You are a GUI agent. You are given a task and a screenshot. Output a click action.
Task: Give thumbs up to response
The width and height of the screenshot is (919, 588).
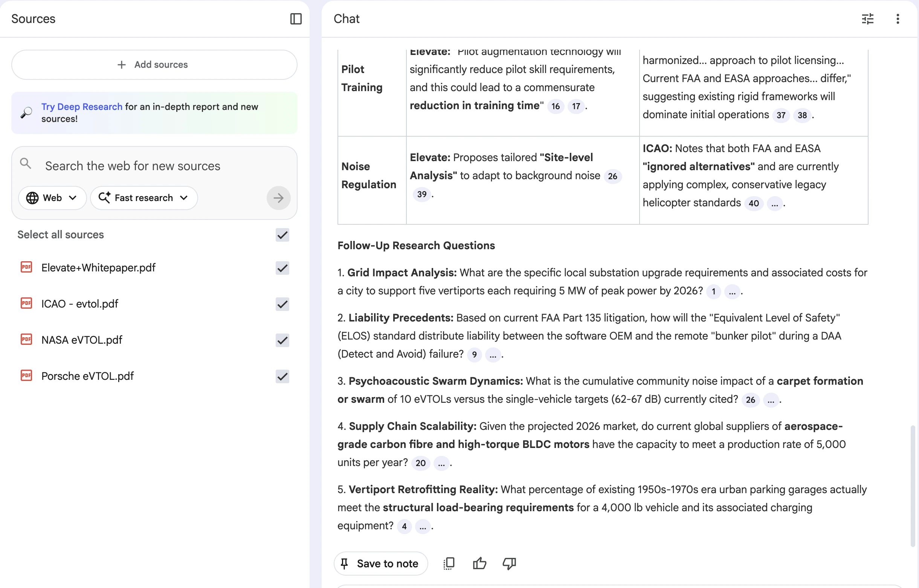[479, 563]
